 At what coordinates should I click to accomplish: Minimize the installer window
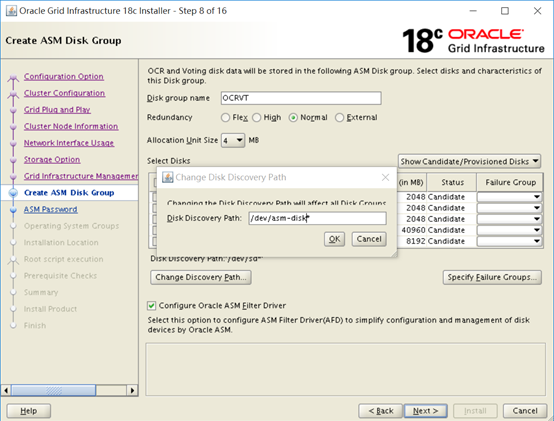[473, 11]
